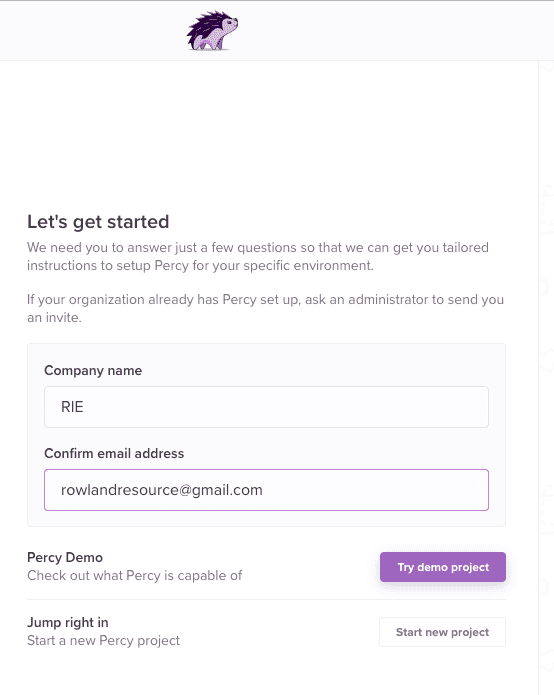Image resolution: width=554 pixels, height=695 pixels.
Task: Click the form card background below email field
Action: (x=266, y=519)
